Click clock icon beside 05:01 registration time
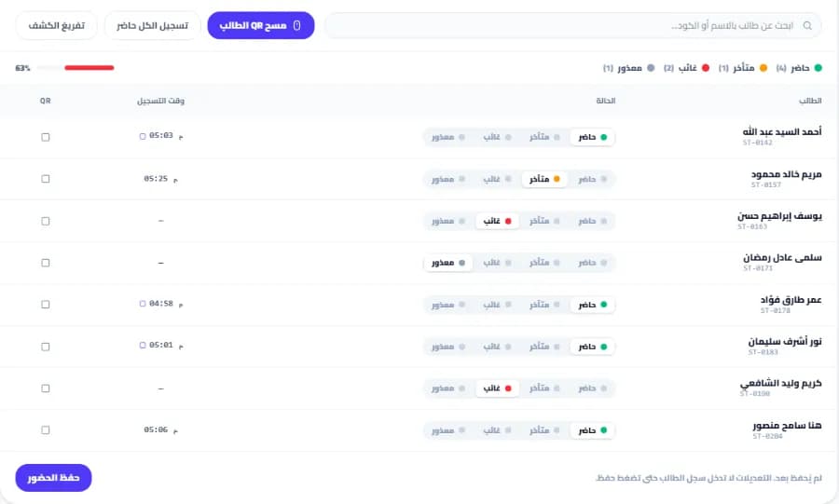This screenshot has width=839, height=504. point(143,346)
